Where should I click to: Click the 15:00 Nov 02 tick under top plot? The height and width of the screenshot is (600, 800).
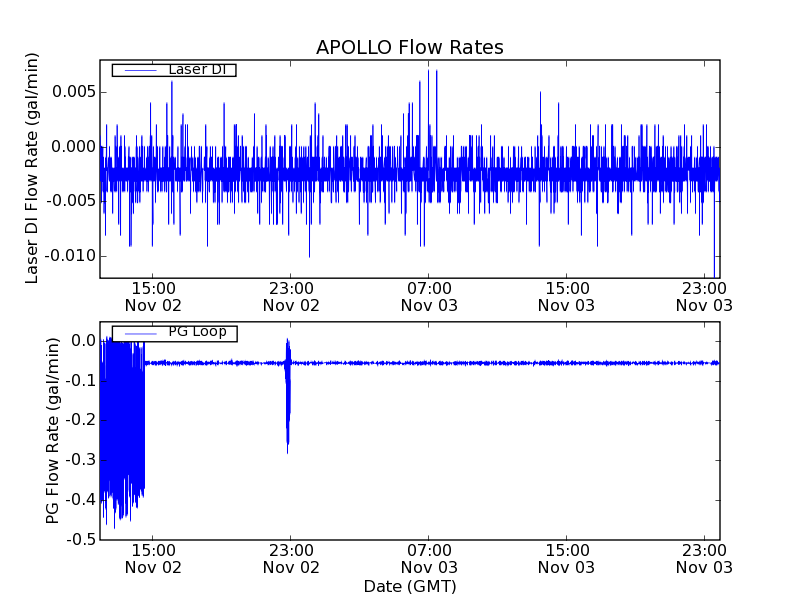tap(153, 296)
